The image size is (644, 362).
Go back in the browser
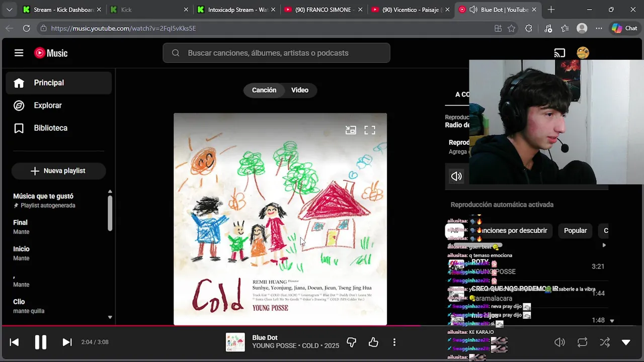[x=9, y=29]
